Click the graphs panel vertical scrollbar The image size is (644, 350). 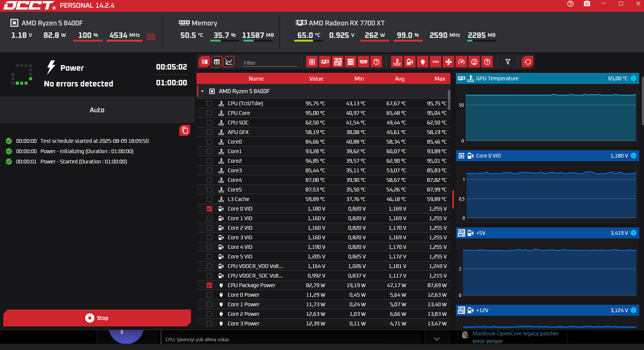coord(643,101)
